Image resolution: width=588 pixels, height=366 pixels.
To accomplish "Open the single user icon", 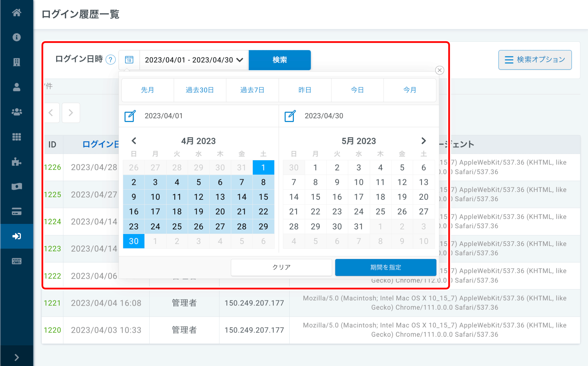I will tap(17, 87).
